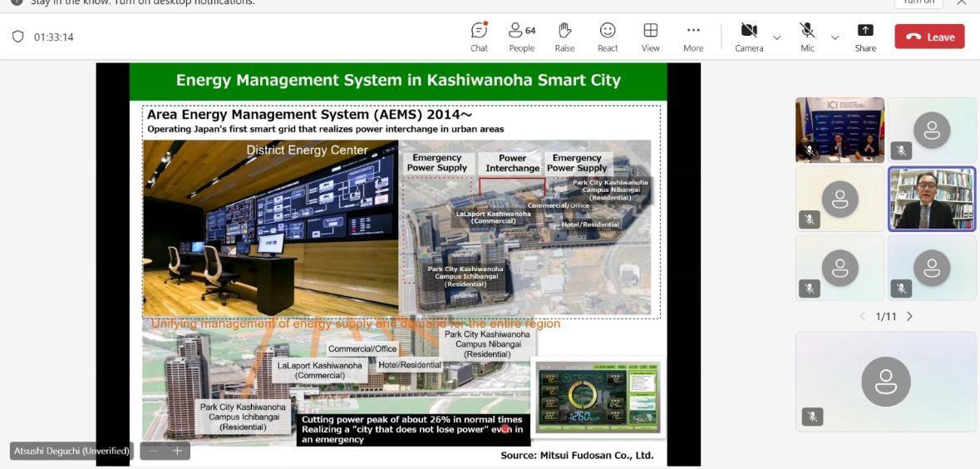Image resolution: width=980 pixels, height=469 pixels.
Task: Open the More actions menu
Action: [x=693, y=37]
